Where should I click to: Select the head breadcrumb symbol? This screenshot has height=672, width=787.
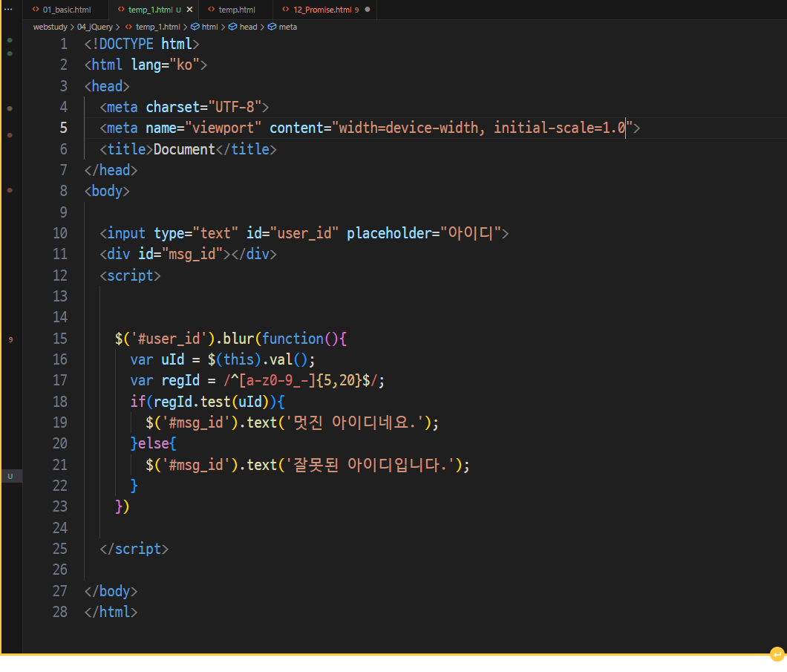pyautogui.click(x=248, y=27)
